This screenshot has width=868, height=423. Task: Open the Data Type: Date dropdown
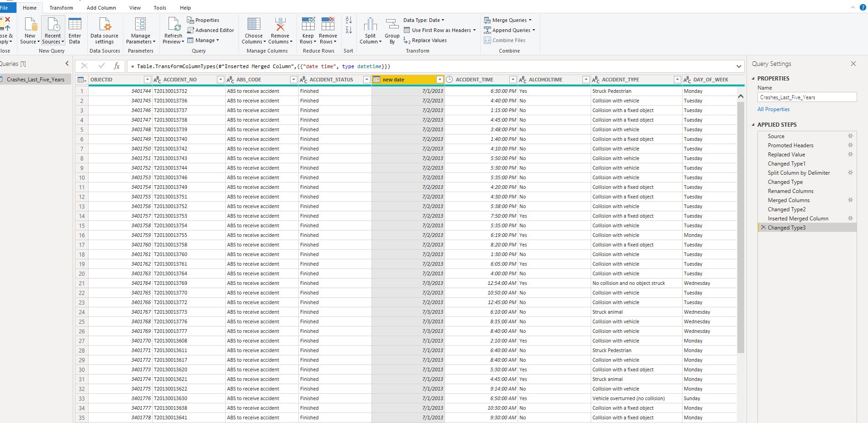(423, 20)
